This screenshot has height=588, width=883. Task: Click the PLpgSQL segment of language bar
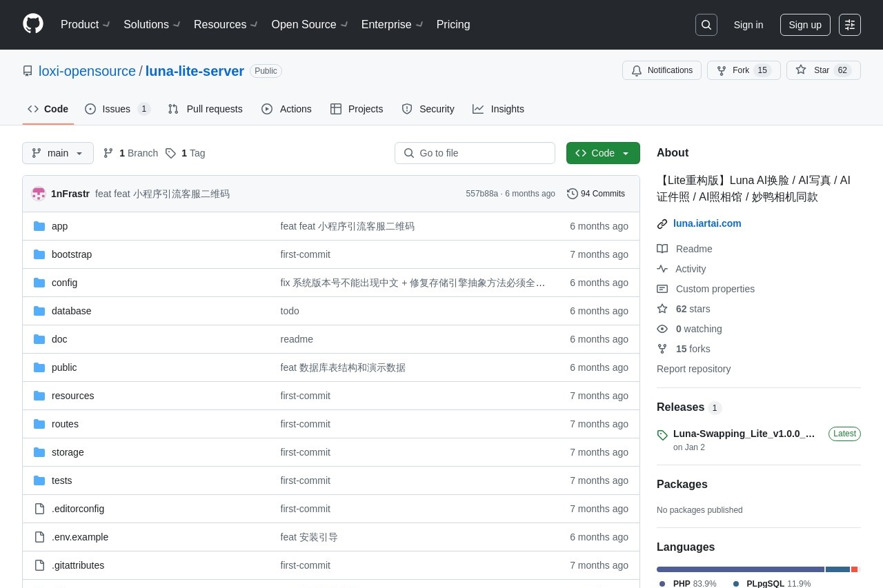coord(837,569)
